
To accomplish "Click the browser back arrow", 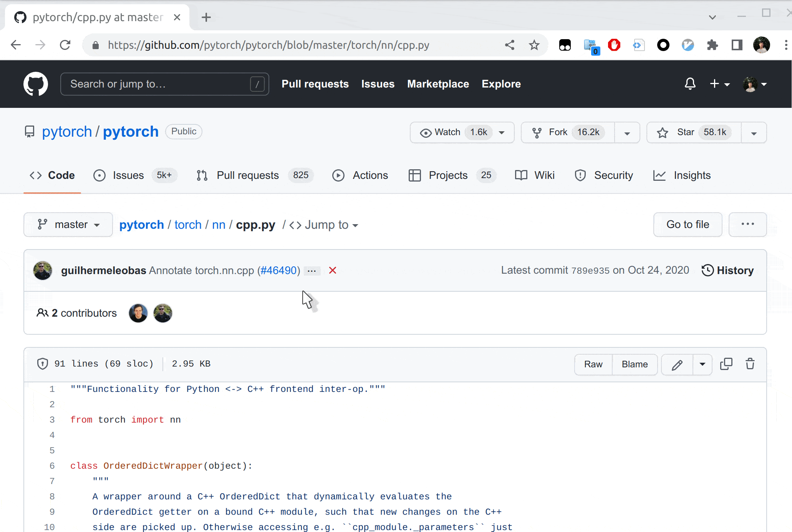I will click(16, 45).
